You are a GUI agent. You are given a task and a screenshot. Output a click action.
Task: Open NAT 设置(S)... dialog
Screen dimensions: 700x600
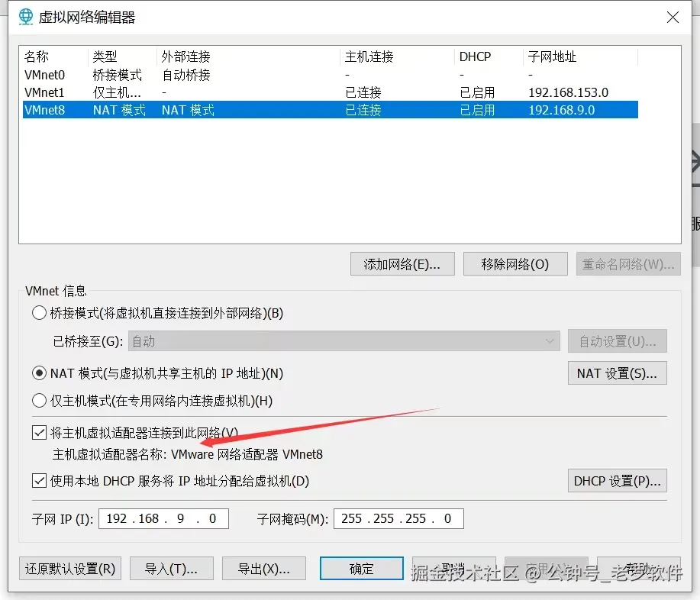pyautogui.click(x=618, y=373)
